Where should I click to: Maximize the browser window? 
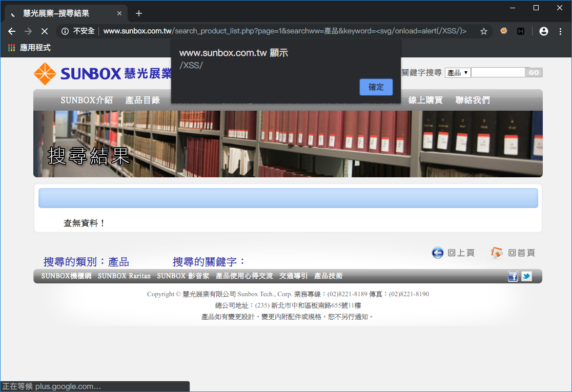tap(536, 8)
